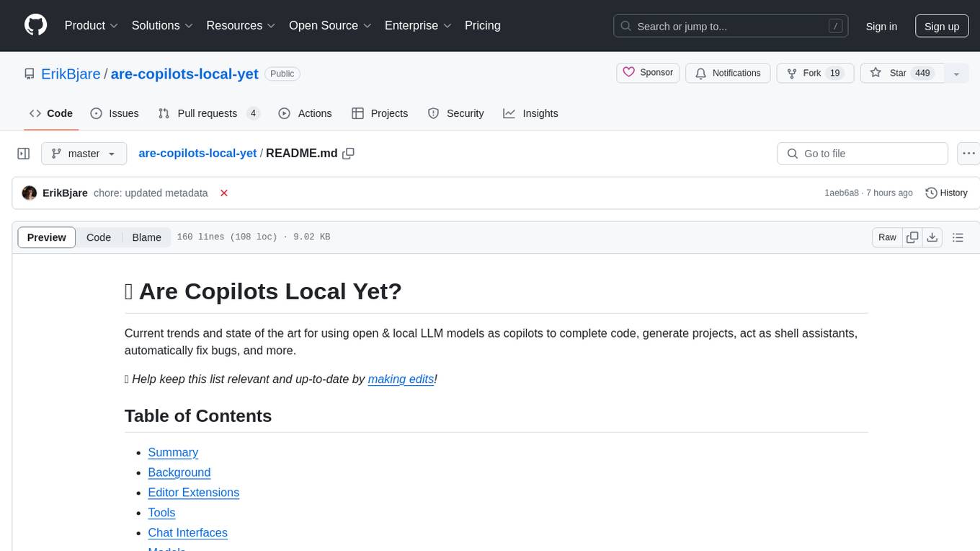The height and width of the screenshot is (551, 980).
Task: Open the master branch selector
Action: coord(84,154)
